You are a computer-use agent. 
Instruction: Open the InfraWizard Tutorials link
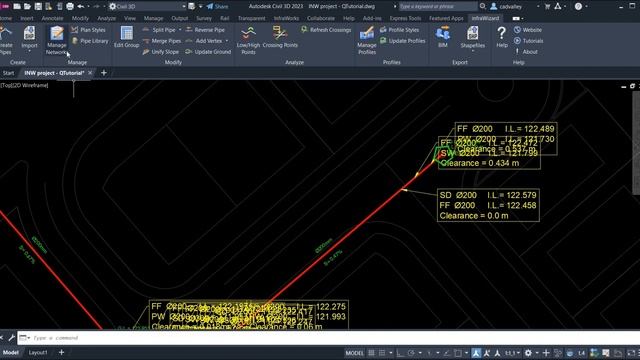529,41
